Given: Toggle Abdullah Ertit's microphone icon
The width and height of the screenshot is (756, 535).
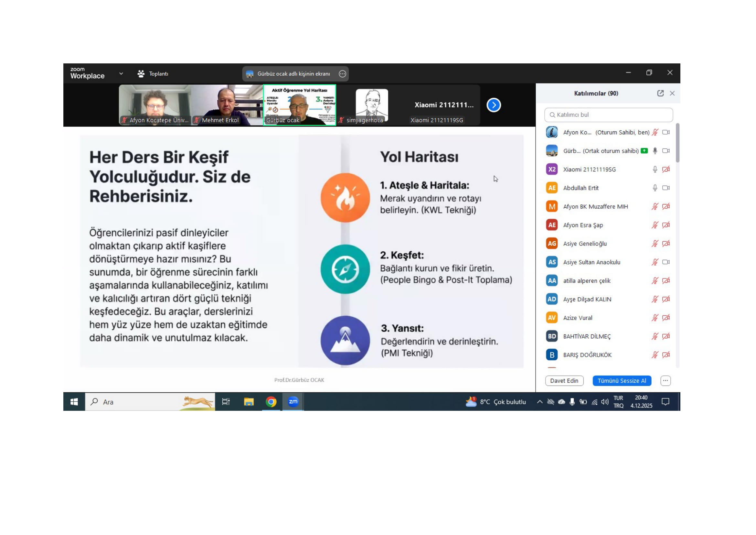Looking at the screenshot, I should (x=655, y=188).
